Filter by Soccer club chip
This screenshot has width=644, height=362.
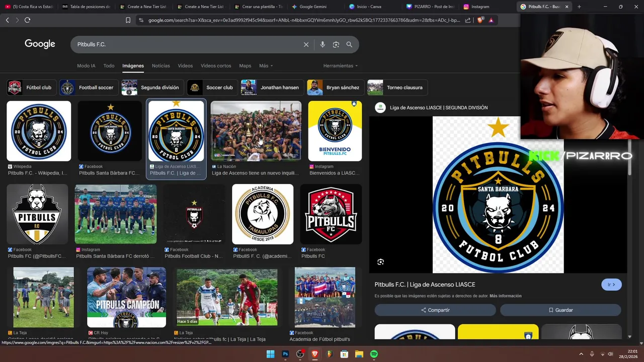pos(212,87)
